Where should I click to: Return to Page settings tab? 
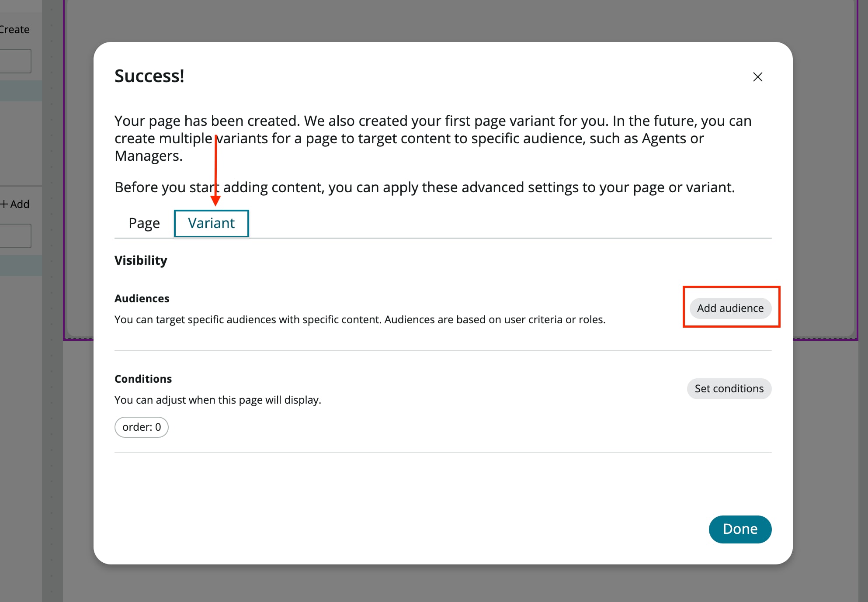144,223
